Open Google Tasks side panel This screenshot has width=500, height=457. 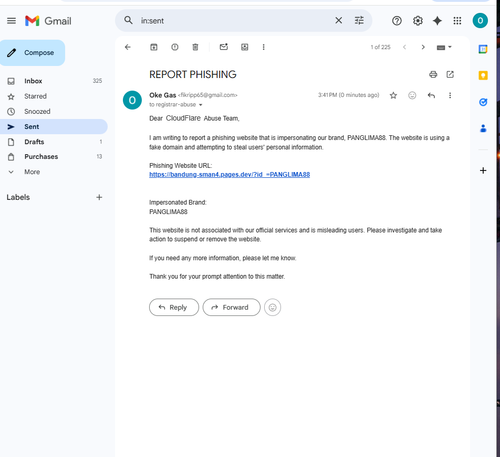[483, 102]
